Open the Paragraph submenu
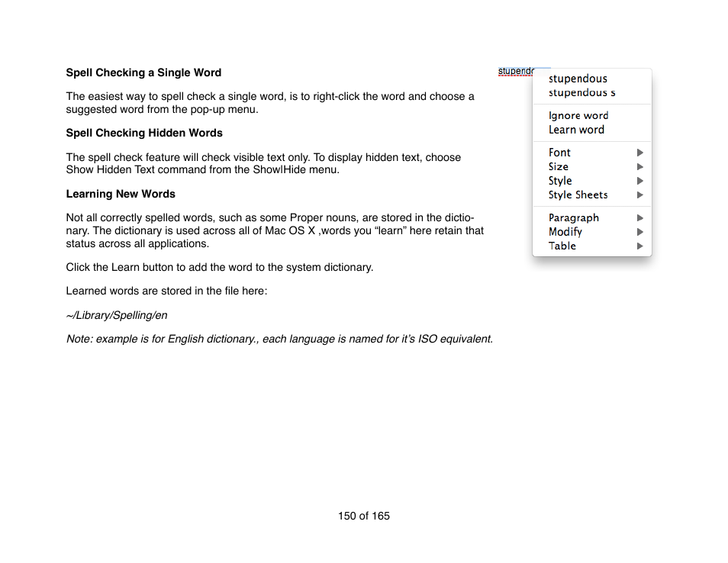Screen dimensions: 728x563 point(592,217)
